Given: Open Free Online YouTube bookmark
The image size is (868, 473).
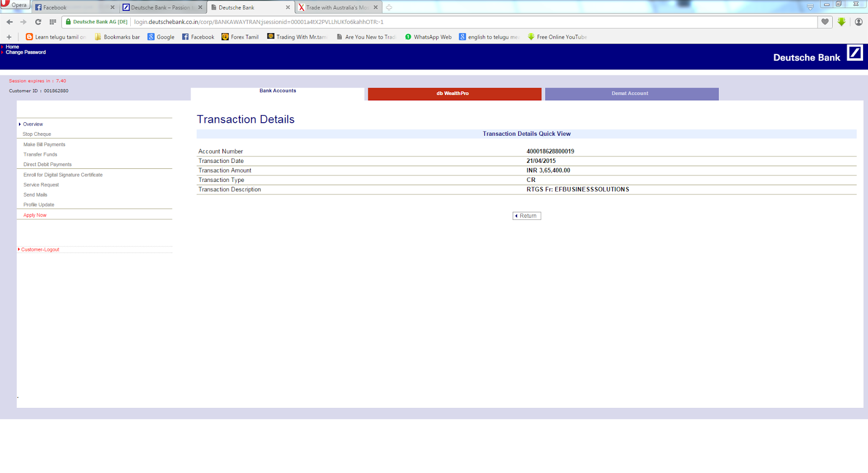Looking at the screenshot, I should (x=558, y=37).
